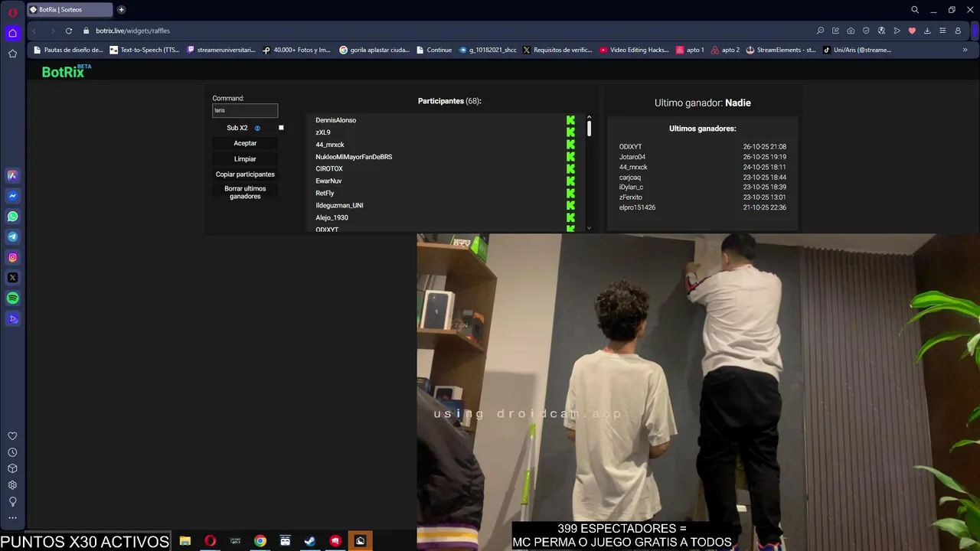Open the StreamElements bookmark
Screen dimensions: 980x551
click(780, 50)
